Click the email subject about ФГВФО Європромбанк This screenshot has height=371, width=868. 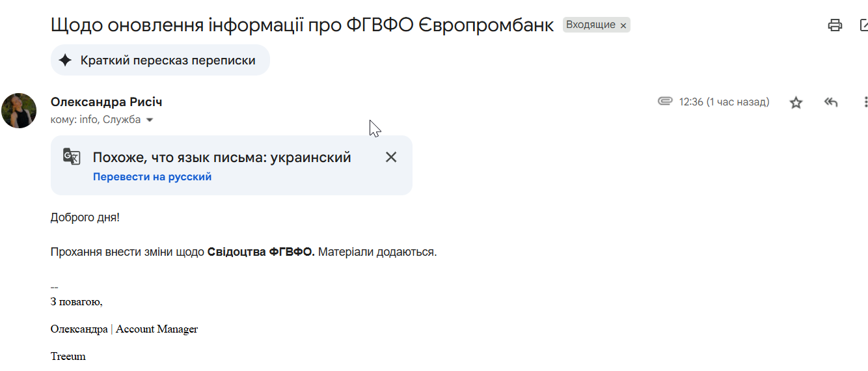302,25
